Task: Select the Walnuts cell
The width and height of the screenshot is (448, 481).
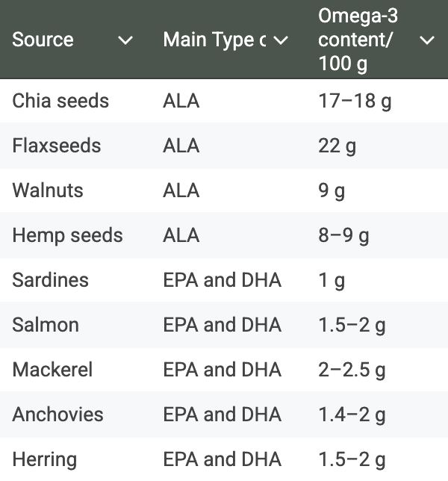Action: pos(48,190)
